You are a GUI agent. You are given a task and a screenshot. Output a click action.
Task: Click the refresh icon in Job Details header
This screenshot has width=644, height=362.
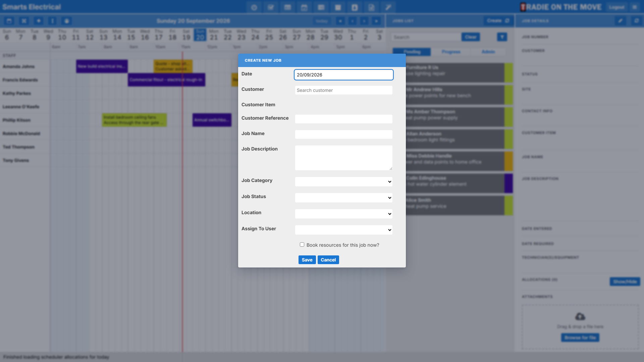click(x=636, y=21)
